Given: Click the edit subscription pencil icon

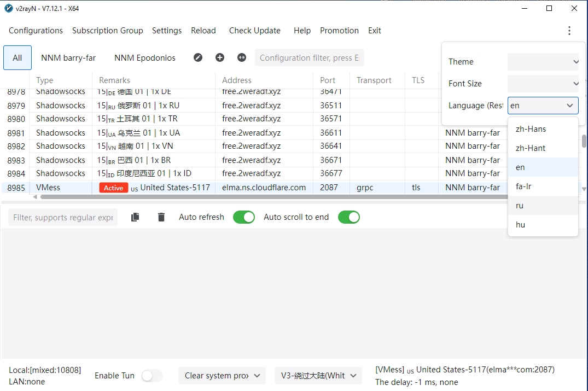Looking at the screenshot, I should coord(198,57).
